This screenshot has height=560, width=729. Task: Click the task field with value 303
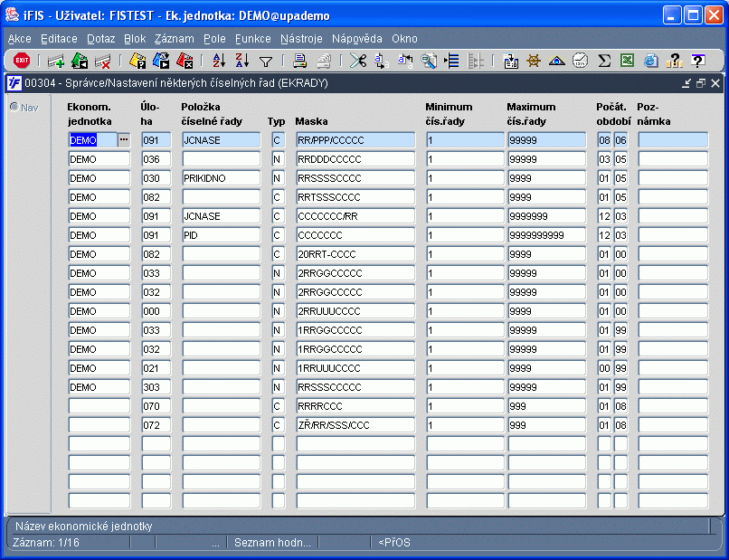tap(156, 387)
